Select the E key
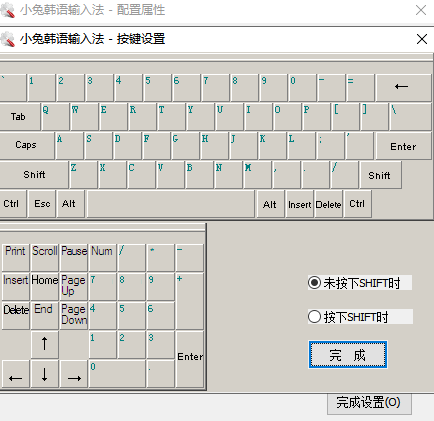The image size is (434, 421). click(114, 117)
